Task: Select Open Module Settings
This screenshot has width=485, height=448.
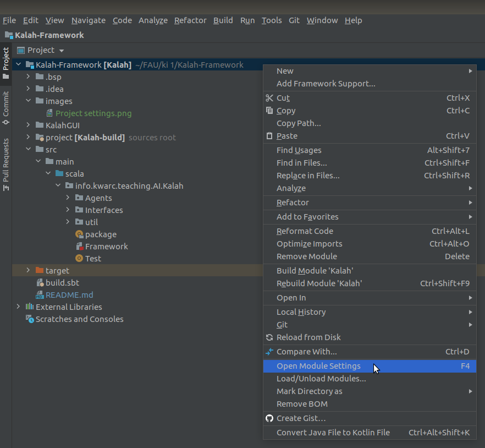Action: coord(370,366)
